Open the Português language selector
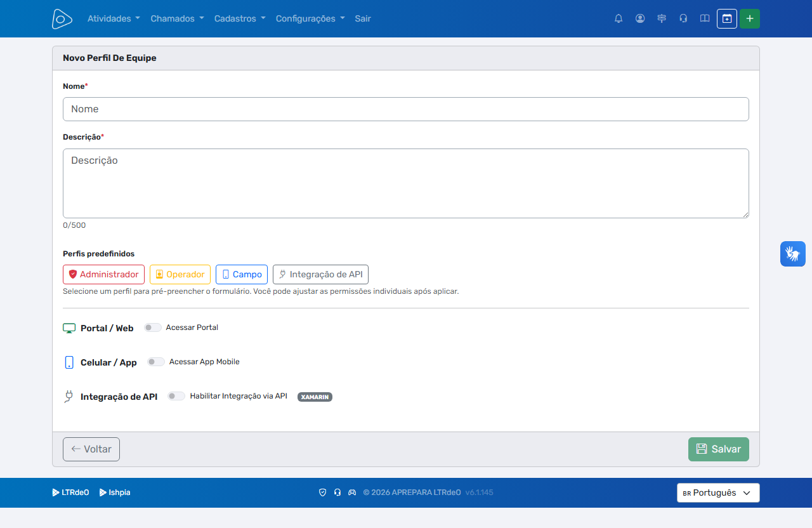This screenshot has height=528, width=812. pos(718,493)
